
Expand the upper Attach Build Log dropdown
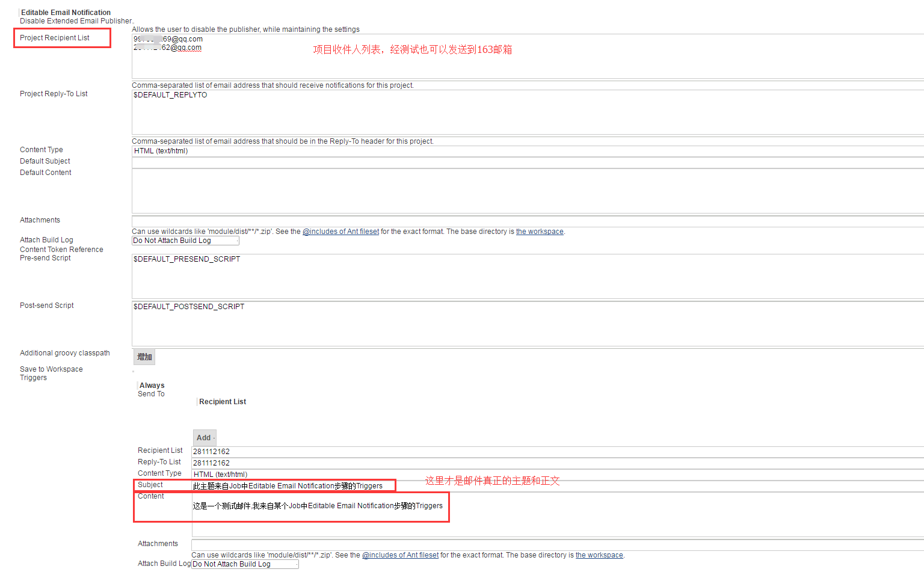185,241
